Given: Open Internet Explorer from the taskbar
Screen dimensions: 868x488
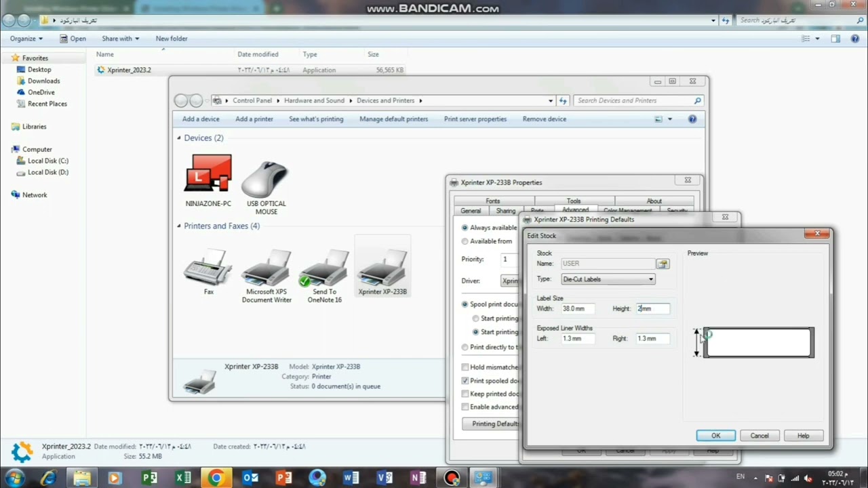Looking at the screenshot, I should [x=48, y=478].
